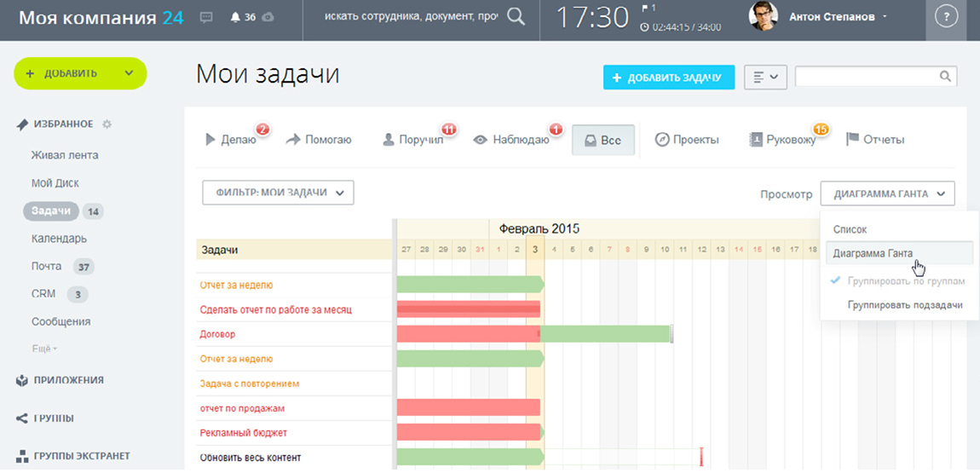The height and width of the screenshot is (473, 980).
Task: Expand the Фильтр: Мои задачи dropdown
Action: pos(278,193)
